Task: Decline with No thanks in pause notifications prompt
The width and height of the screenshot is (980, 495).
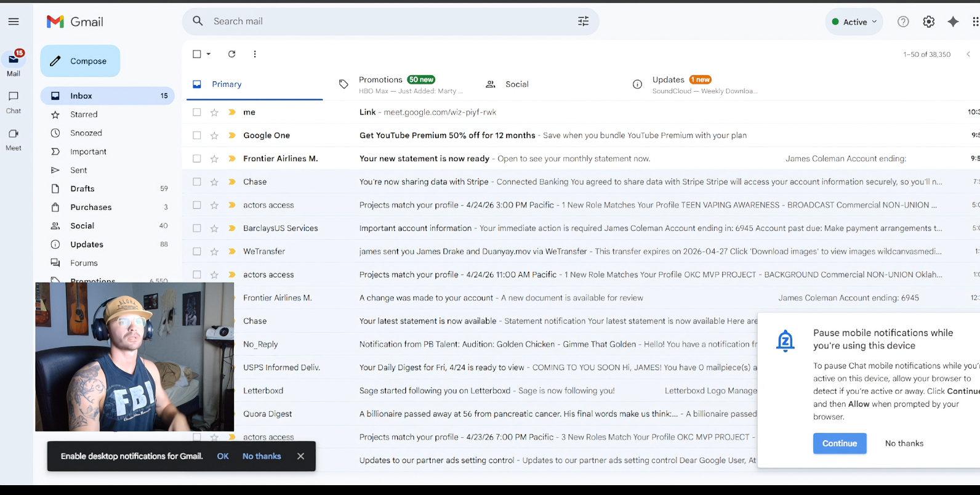Action: (x=904, y=443)
